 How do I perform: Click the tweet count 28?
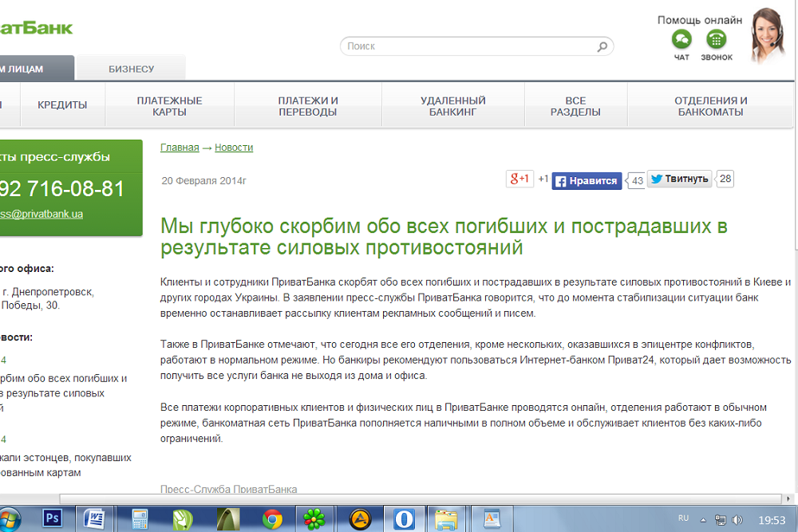click(x=725, y=179)
